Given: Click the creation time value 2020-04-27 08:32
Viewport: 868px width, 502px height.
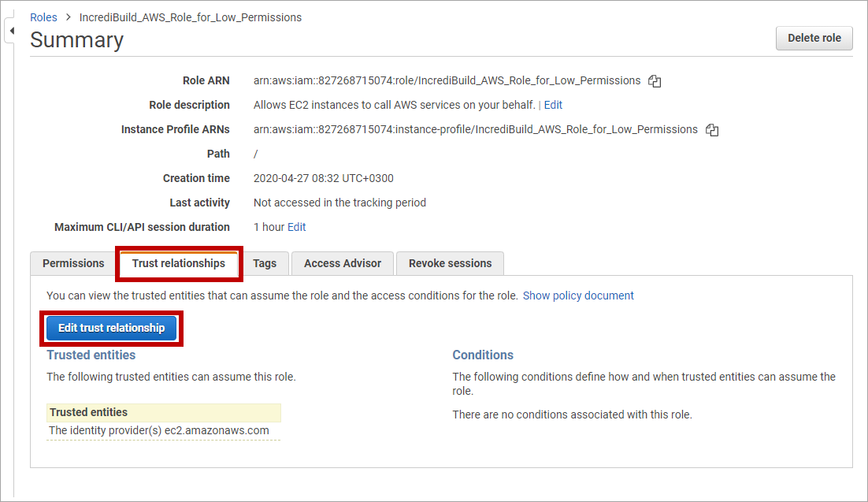Looking at the screenshot, I should (x=323, y=178).
